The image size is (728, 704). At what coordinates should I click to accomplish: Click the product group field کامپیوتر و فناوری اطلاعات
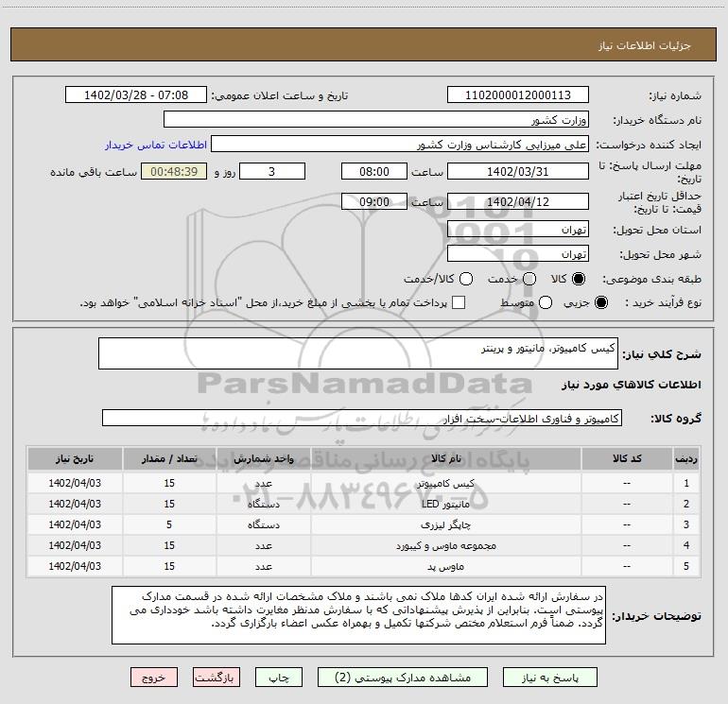[362, 418]
